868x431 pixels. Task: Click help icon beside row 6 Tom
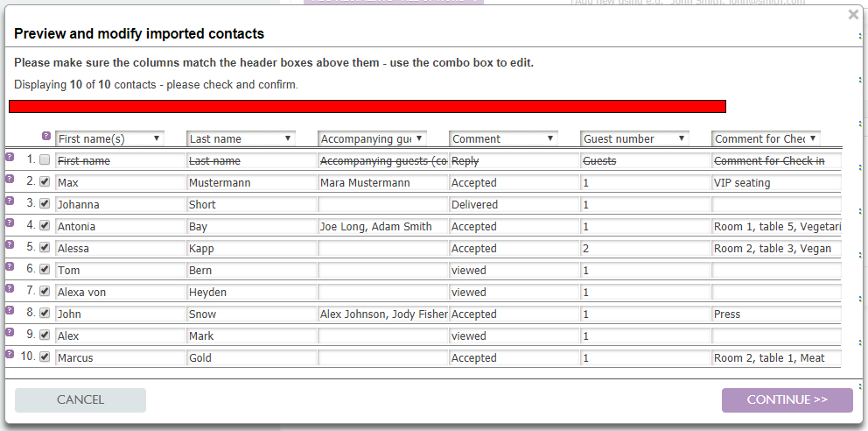(x=10, y=266)
